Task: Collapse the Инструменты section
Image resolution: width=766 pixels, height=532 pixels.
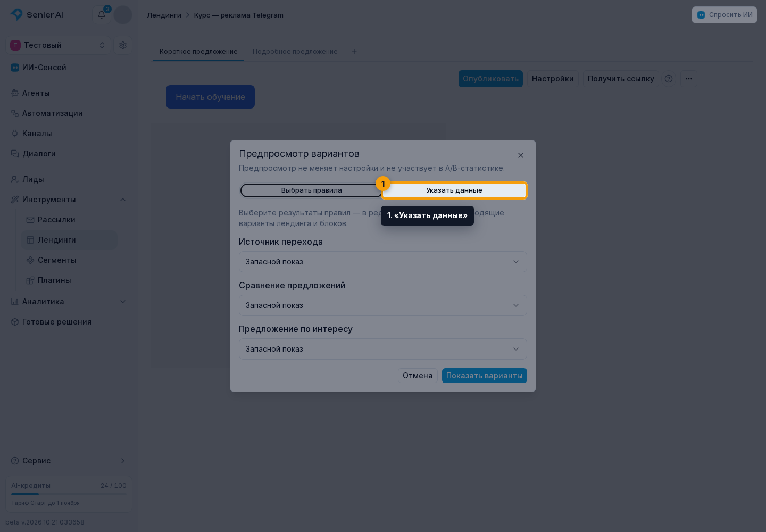Action: 69,199
